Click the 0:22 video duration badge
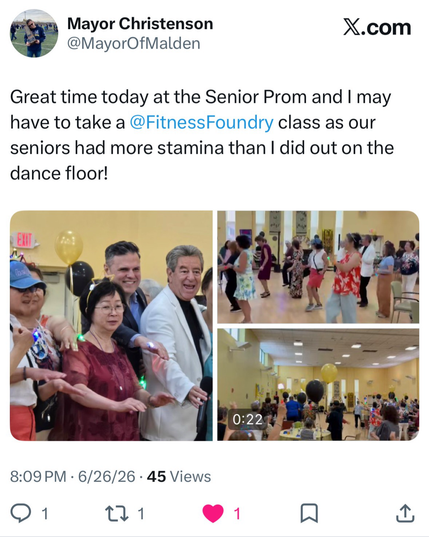This screenshot has height=537, width=429. coord(248,419)
